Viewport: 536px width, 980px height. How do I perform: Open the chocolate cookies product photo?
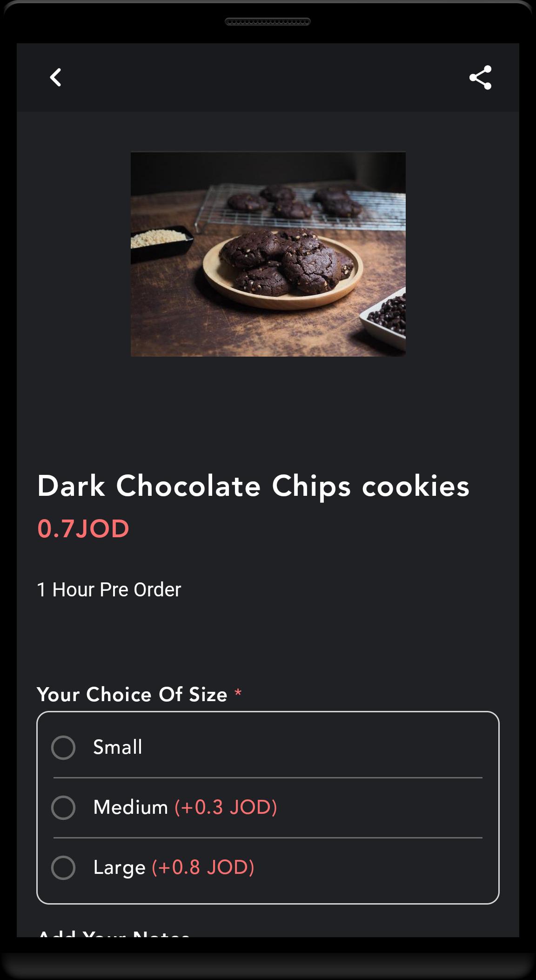(268, 254)
